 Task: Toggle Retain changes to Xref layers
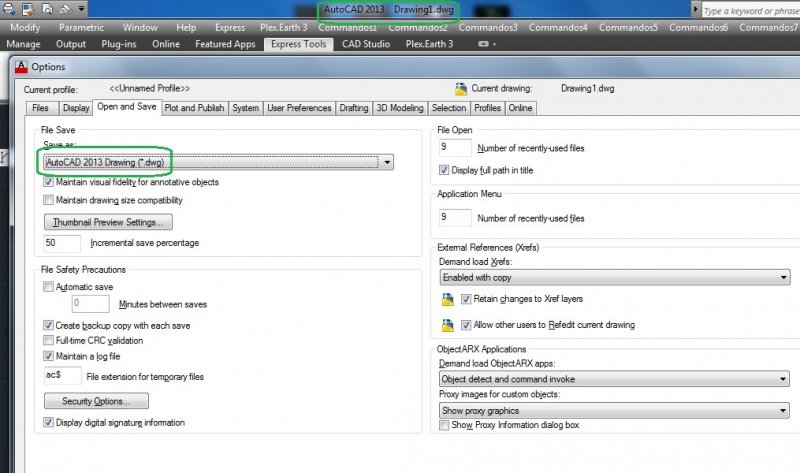[x=466, y=299]
